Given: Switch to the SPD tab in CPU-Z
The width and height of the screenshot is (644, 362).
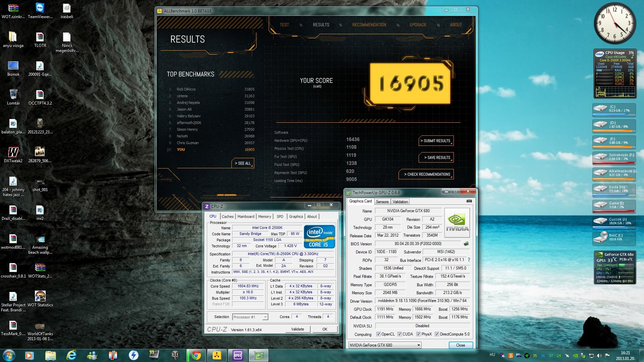Looking at the screenshot, I should coord(280,217).
